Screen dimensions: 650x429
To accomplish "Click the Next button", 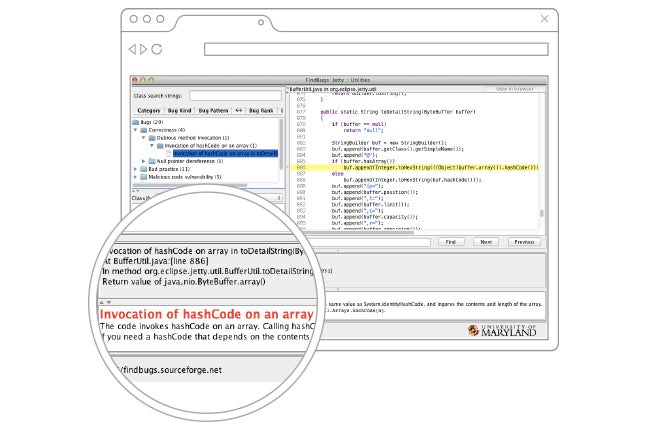I will tap(486, 242).
